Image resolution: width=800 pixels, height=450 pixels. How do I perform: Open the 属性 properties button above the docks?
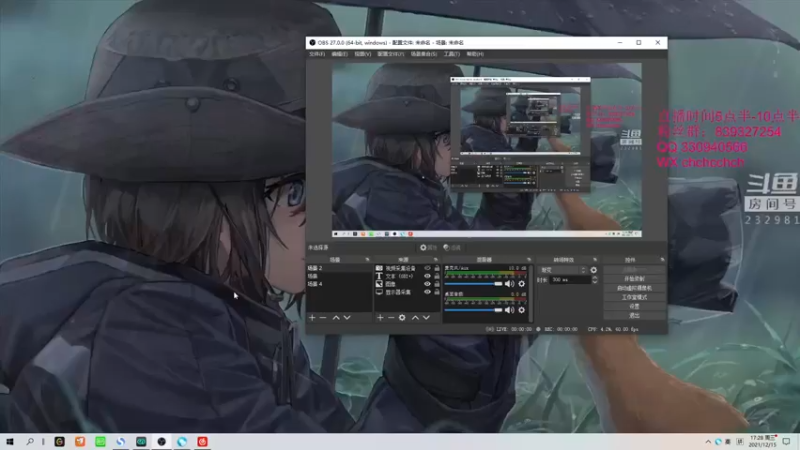[x=429, y=247]
